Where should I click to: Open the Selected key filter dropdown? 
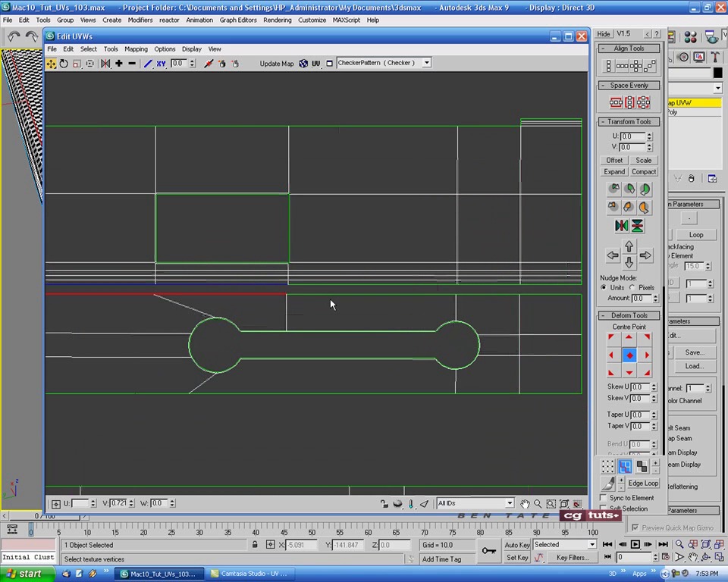[592, 544]
